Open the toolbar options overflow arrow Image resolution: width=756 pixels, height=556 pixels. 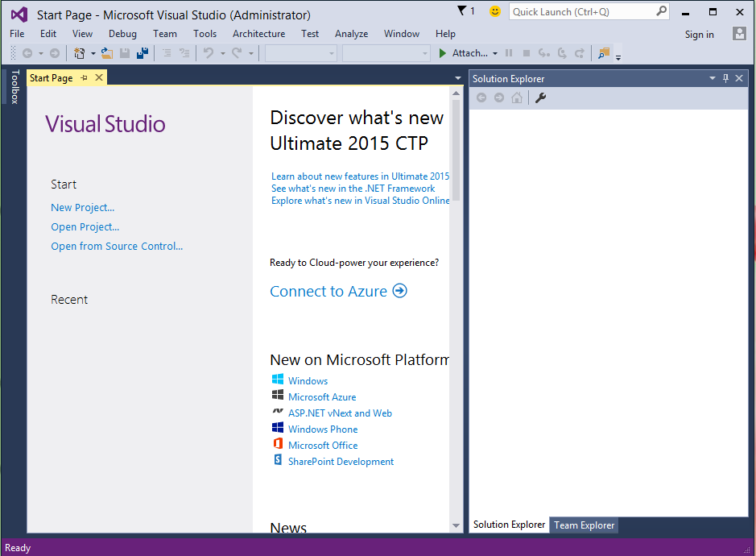pos(618,57)
